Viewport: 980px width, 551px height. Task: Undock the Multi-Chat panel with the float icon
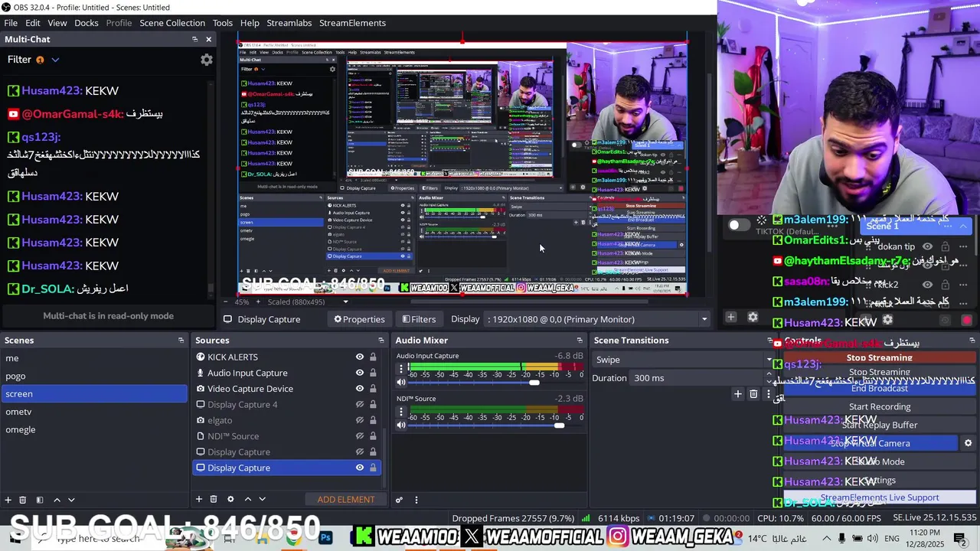coord(194,39)
